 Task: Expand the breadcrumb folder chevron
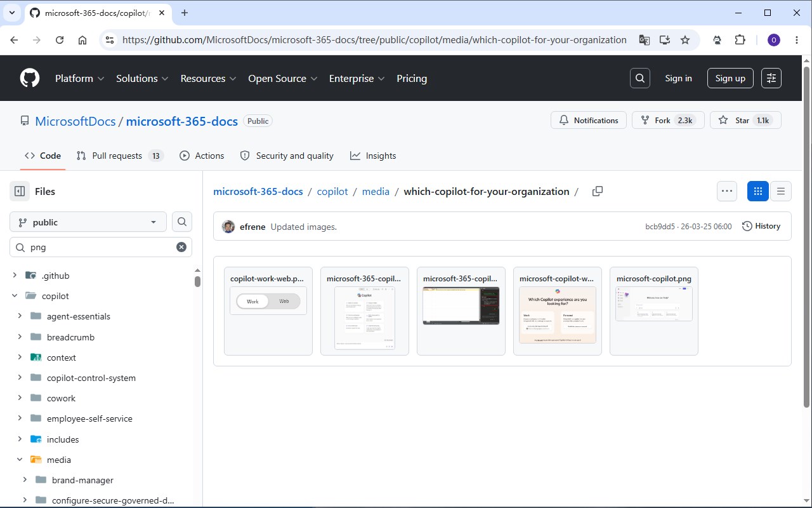(20, 337)
